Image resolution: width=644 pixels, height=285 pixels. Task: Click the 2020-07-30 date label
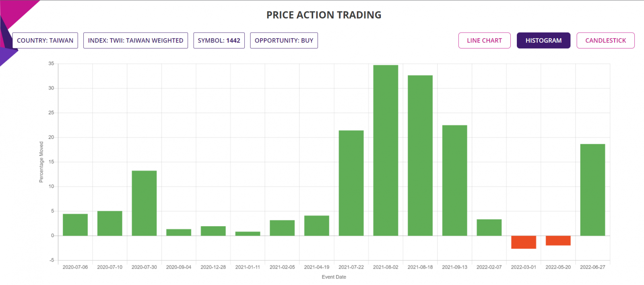click(144, 267)
